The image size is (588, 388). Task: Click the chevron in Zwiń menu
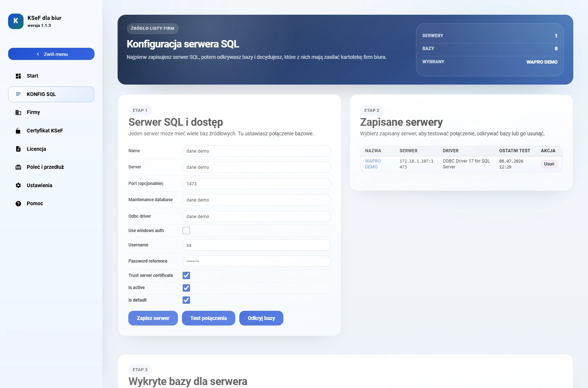[x=38, y=54]
